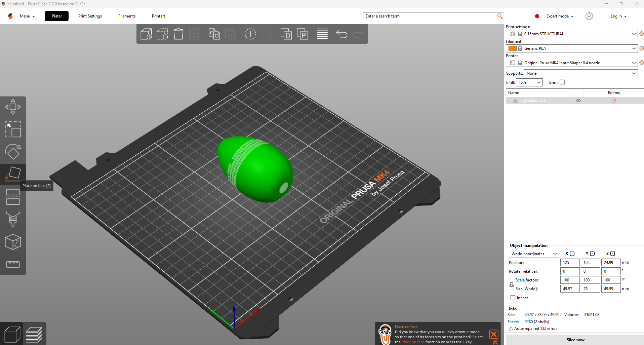Image resolution: width=644 pixels, height=345 pixels.
Task: Click the Delete trash can icon
Action: [178, 34]
